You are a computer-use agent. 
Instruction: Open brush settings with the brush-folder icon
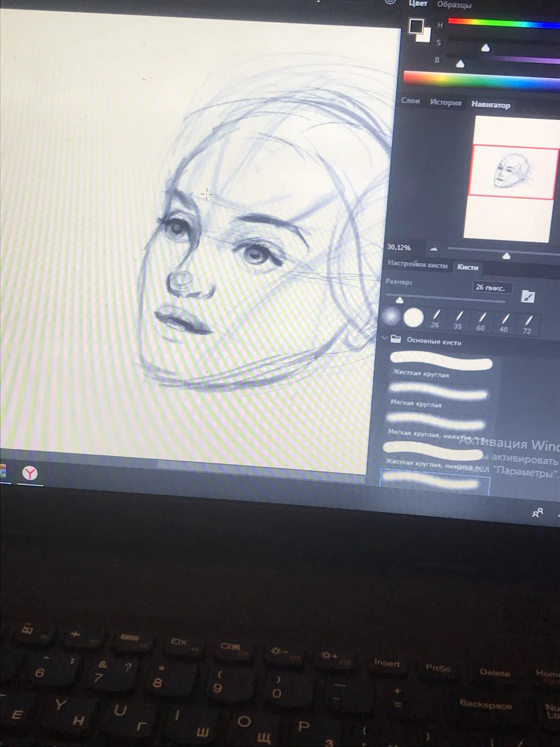pos(528,297)
